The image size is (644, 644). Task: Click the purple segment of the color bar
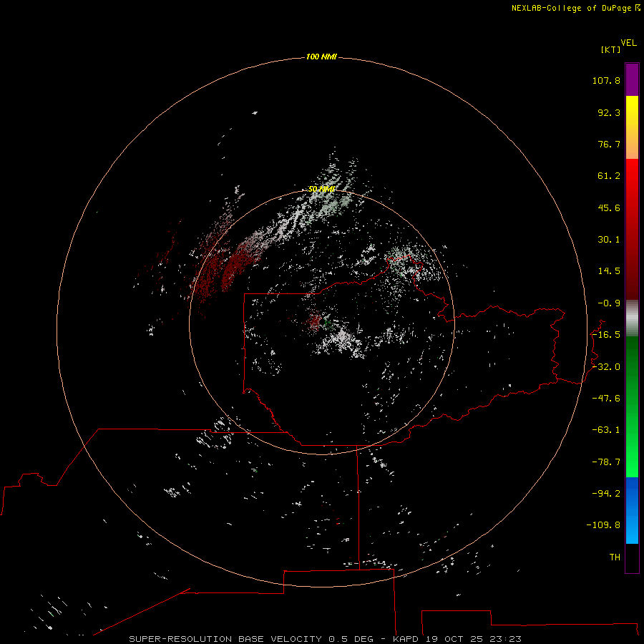(632, 80)
